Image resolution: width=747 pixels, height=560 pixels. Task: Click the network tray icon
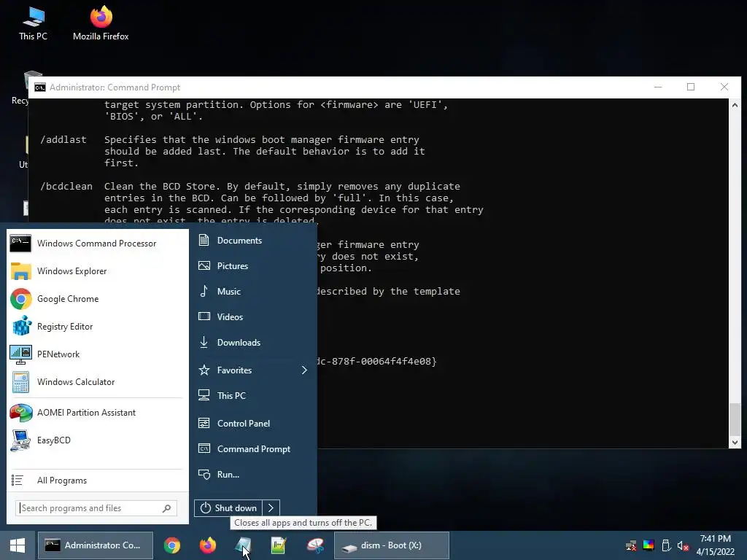pos(631,545)
